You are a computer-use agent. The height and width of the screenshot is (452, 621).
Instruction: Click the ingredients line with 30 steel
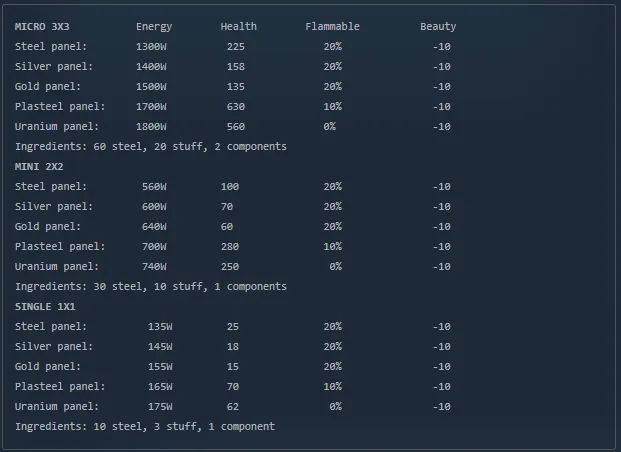[151, 286]
